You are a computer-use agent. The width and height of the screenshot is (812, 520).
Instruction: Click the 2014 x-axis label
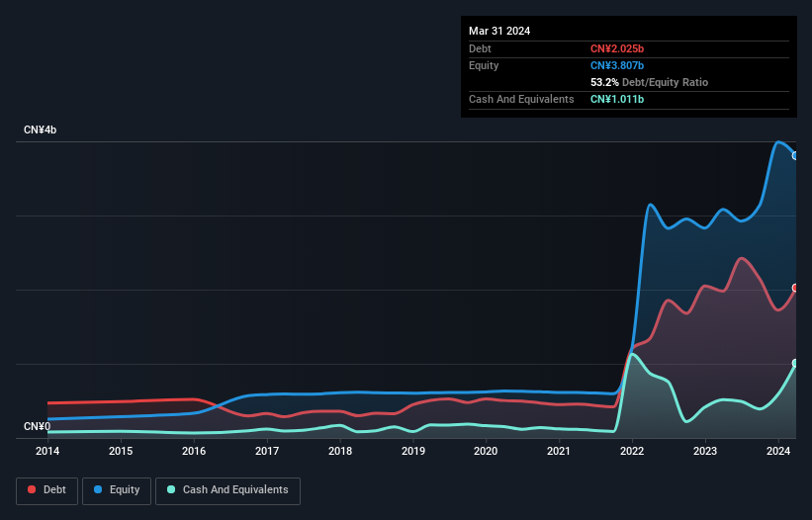[x=47, y=451]
